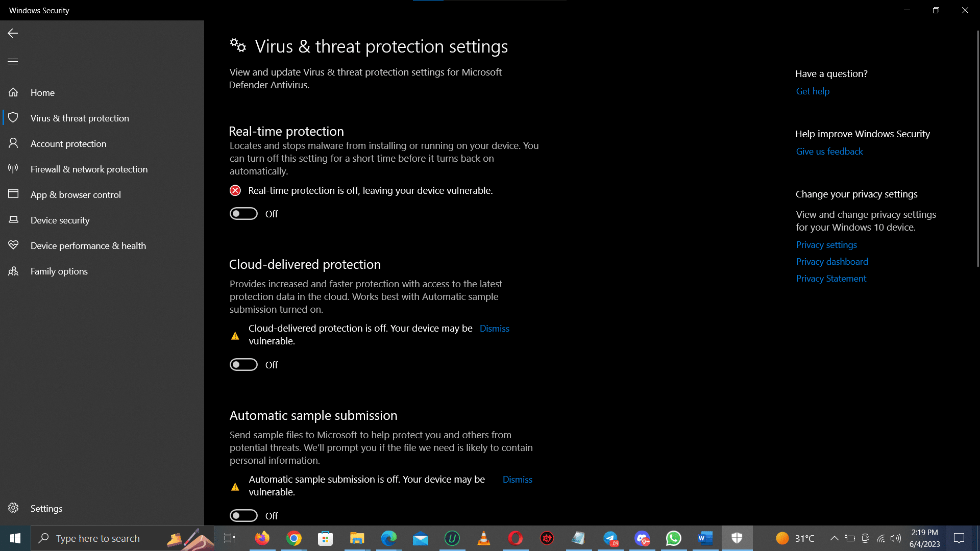Click the Privacy dashboard link
Image resolution: width=980 pixels, height=551 pixels.
point(832,262)
